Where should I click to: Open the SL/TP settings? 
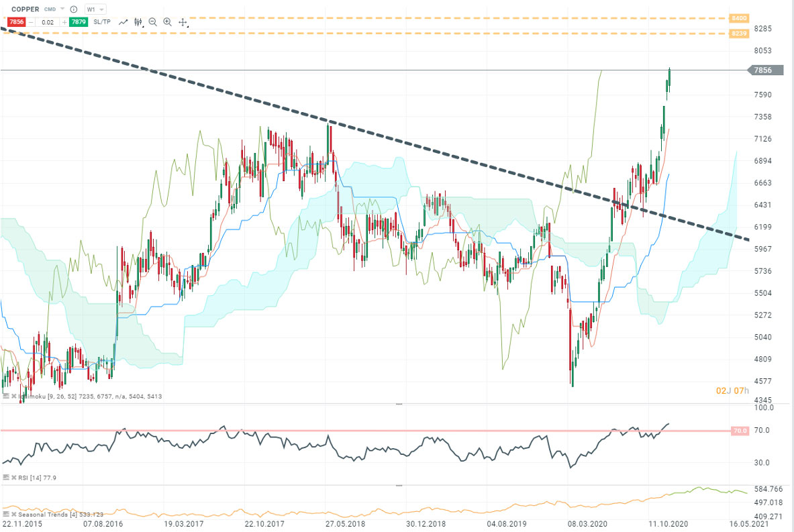click(x=102, y=21)
